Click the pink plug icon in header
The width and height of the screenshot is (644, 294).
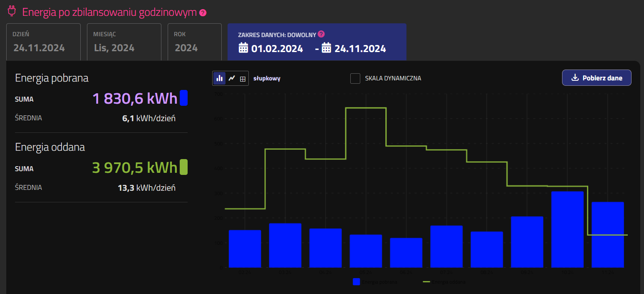(12, 12)
